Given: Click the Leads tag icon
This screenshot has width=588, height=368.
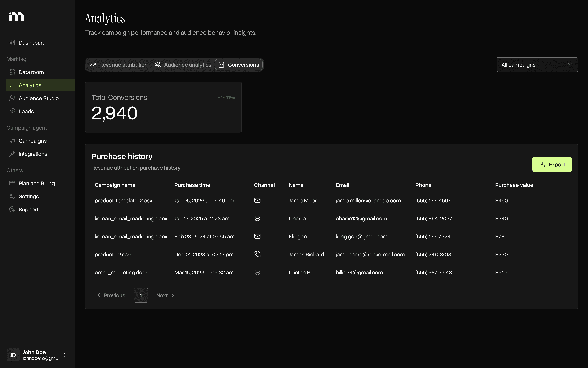Looking at the screenshot, I should [x=12, y=111].
